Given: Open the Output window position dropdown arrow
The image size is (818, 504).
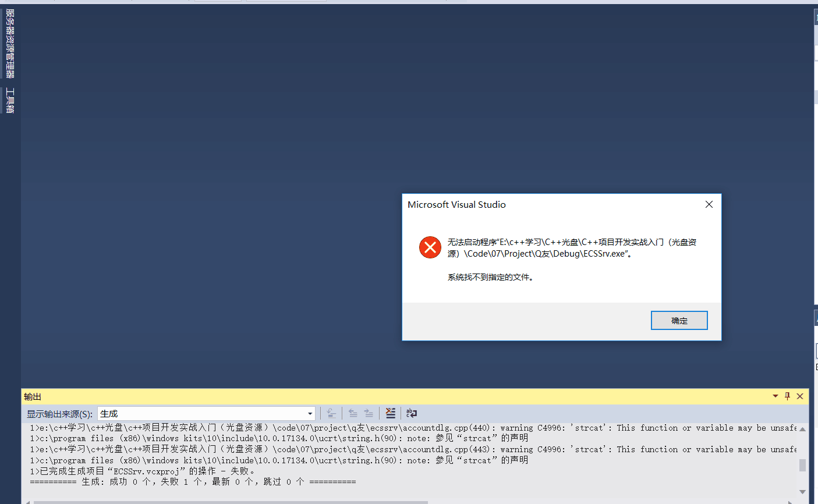Looking at the screenshot, I should [775, 396].
